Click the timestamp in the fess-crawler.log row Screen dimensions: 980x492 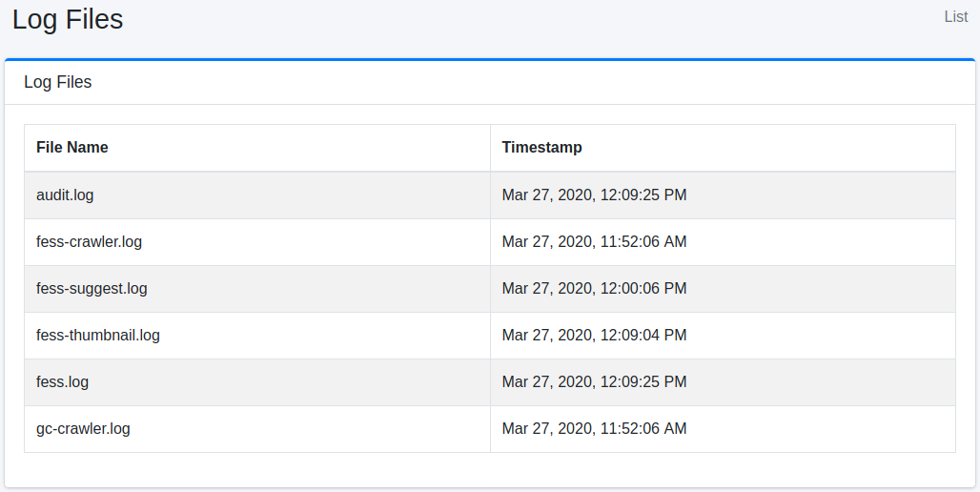[594, 242]
